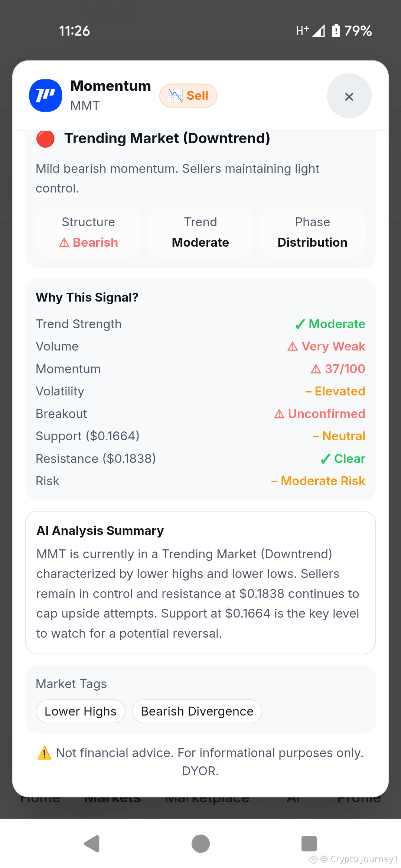Tap the Android recent apps square
The width and height of the screenshot is (401, 868).
pos(309,844)
